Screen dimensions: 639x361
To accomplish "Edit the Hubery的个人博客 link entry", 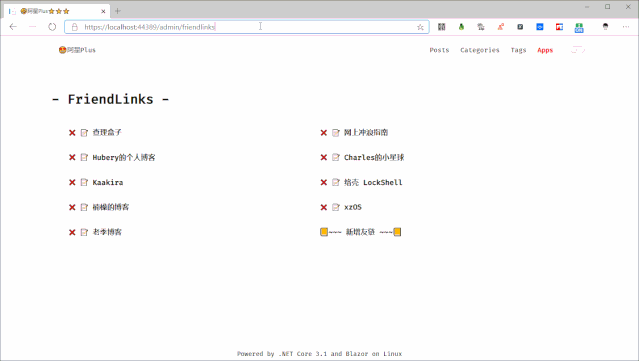I will pos(84,158).
